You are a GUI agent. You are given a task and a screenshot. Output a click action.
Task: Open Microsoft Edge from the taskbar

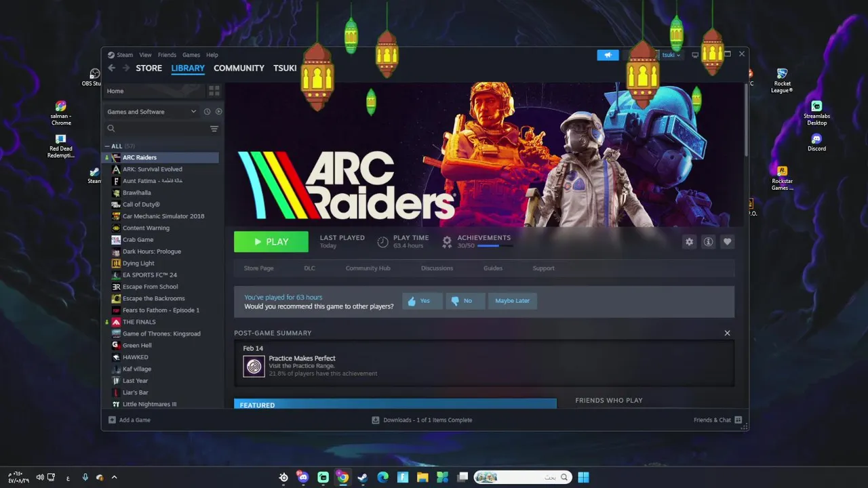(382, 477)
